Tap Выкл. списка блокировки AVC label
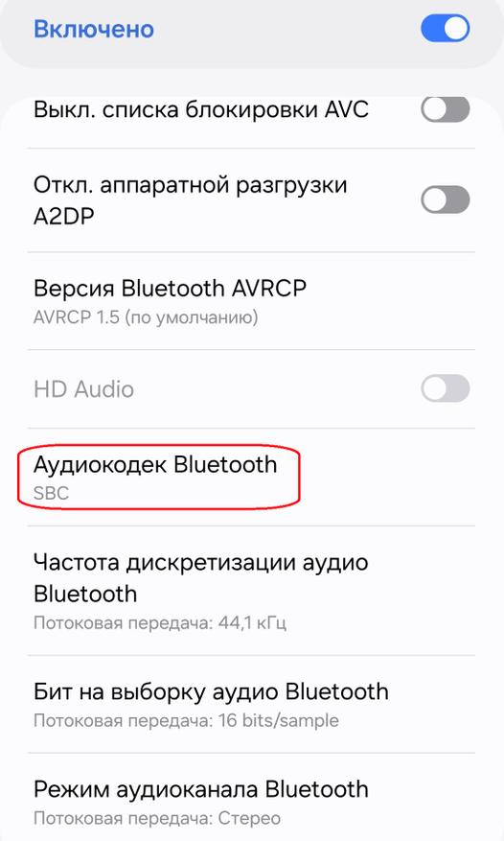Image resolution: width=504 pixels, height=841 pixels. 201,109
